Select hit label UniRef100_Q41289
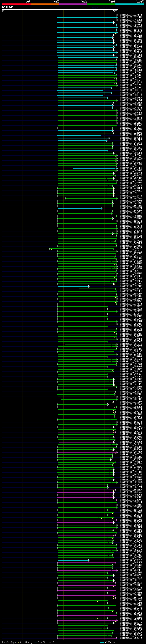Viewport: 146px width, 644px height. coord(131,180)
